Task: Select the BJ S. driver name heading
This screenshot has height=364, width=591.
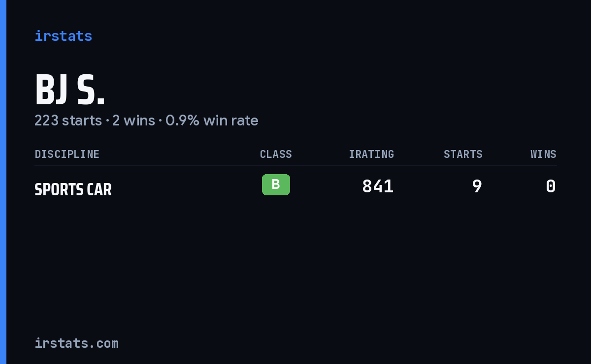Action: coord(69,90)
